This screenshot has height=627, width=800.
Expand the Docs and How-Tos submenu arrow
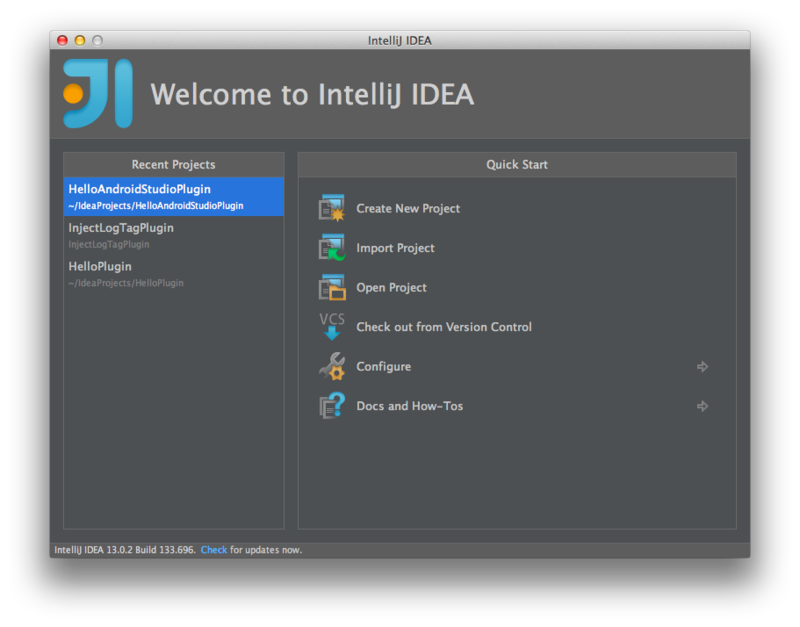click(x=703, y=406)
